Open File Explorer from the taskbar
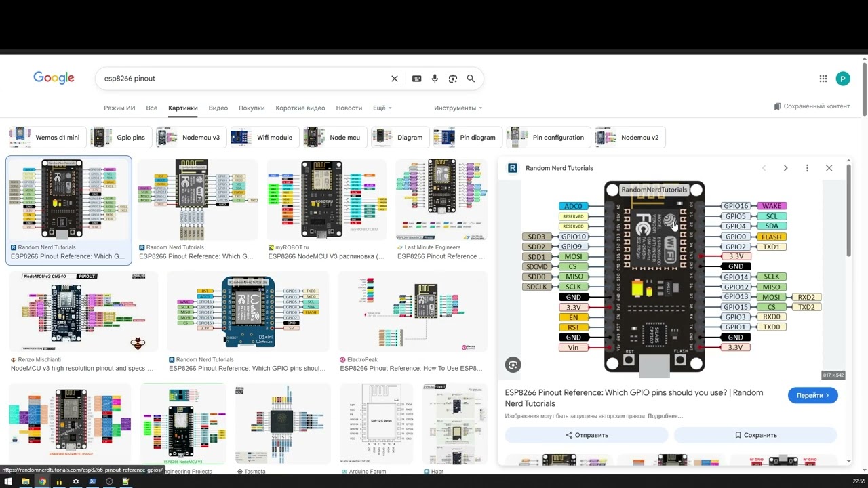Image resolution: width=868 pixels, height=488 pixels. (26, 481)
